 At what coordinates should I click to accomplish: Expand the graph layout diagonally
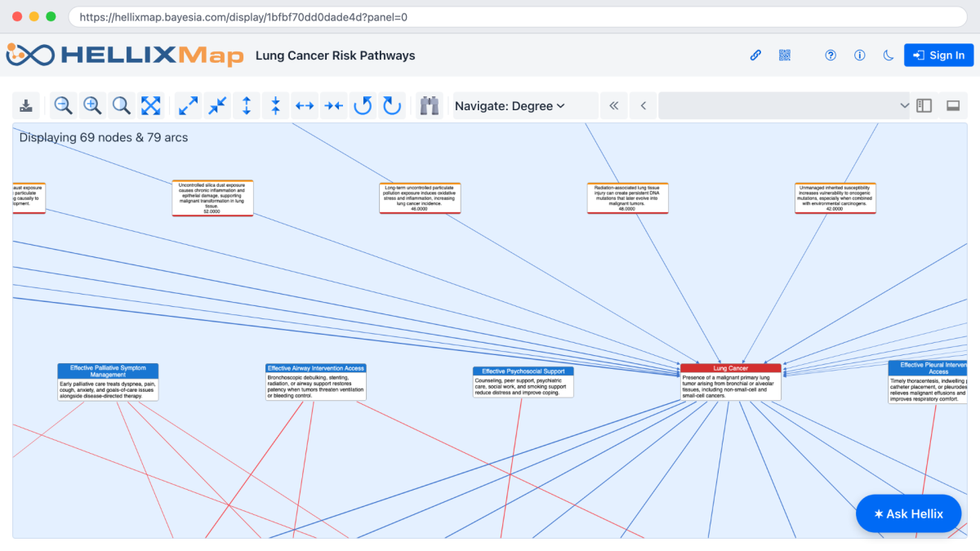click(x=188, y=105)
